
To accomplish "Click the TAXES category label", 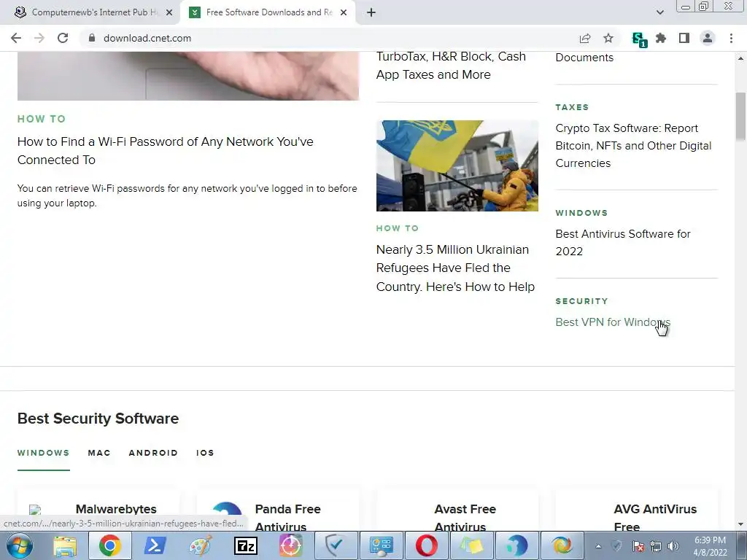I will coord(572,107).
